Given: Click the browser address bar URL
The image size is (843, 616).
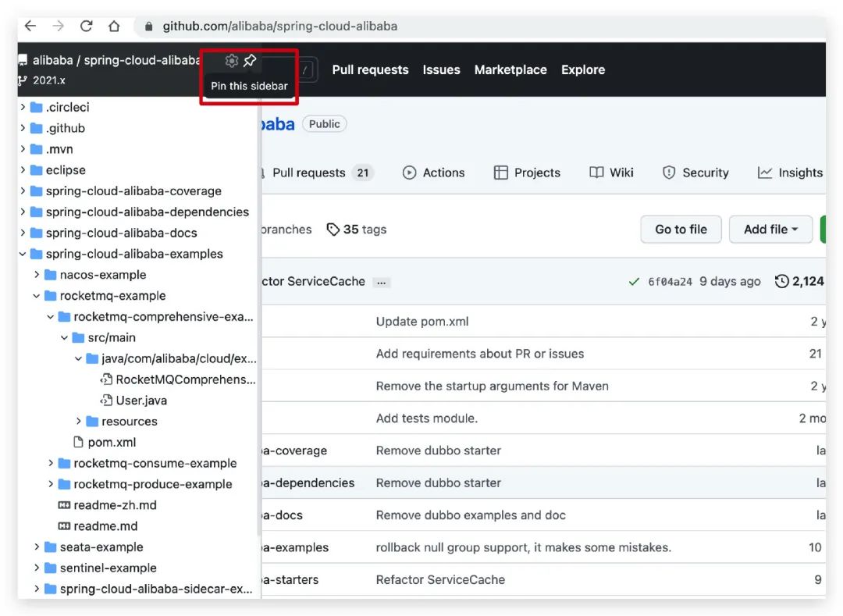Looking at the screenshot, I should point(279,26).
